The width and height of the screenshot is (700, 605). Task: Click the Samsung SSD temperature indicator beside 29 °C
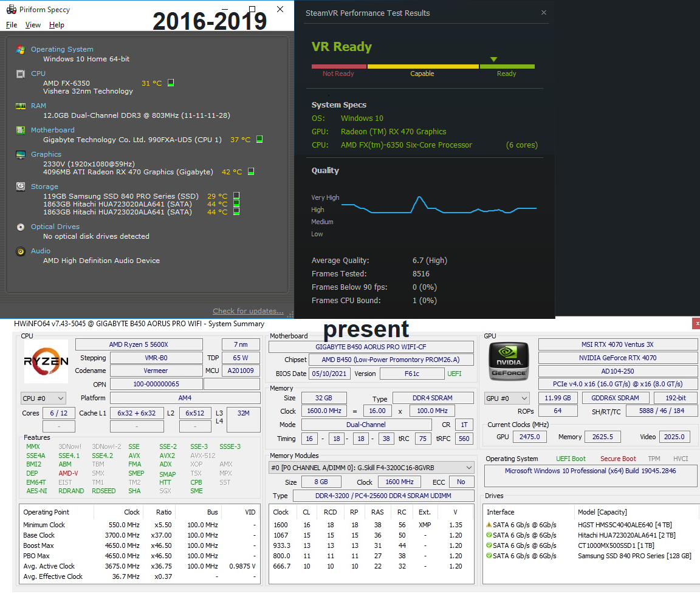(236, 196)
